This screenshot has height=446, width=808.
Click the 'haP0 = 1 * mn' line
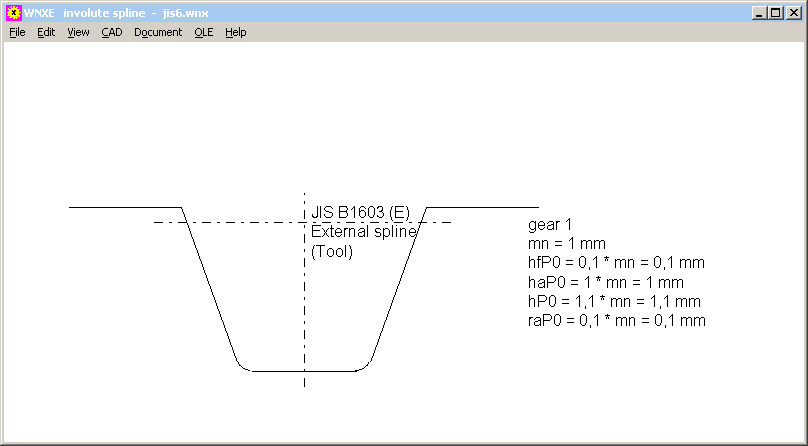(x=605, y=282)
